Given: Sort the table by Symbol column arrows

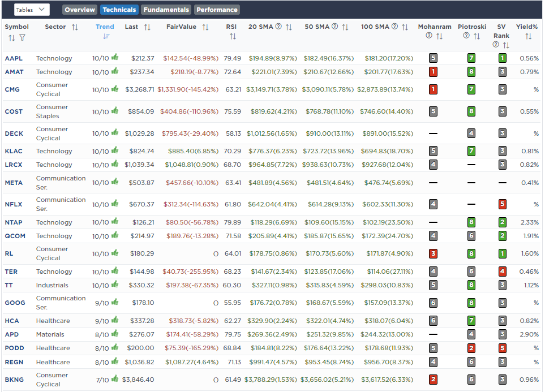Looking at the screenshot, I should [12, 38].
